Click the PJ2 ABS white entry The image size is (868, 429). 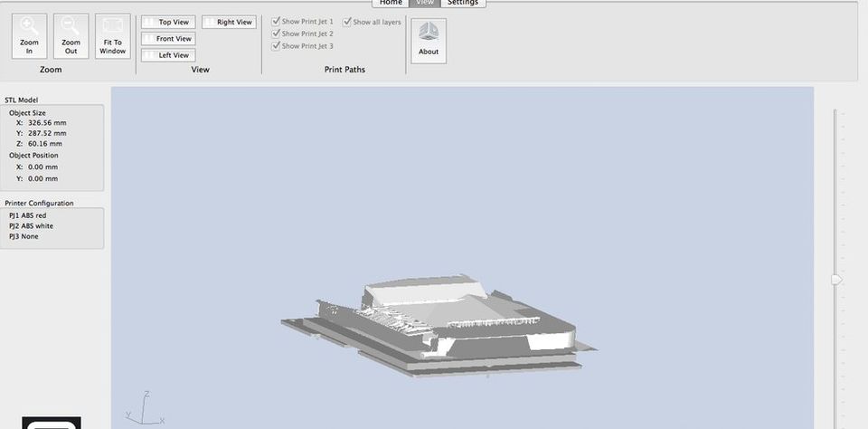[x=31, y=226]
